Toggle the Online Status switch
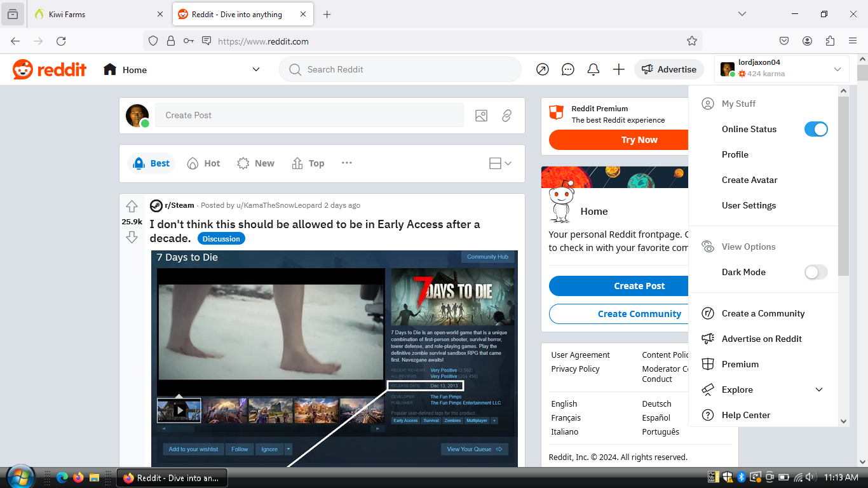Screen dimensions: 868x488 (816, 129)
